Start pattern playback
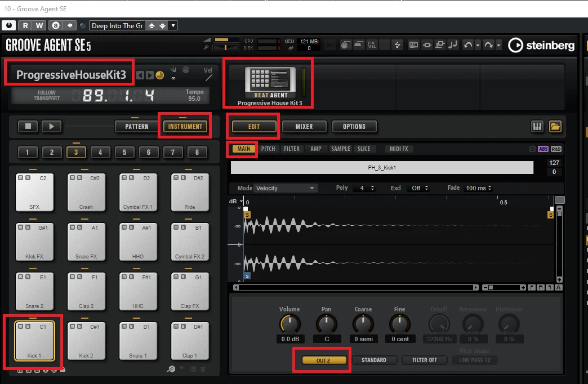Viewport: 588px width, 384px height. click(x=51, y=126)
